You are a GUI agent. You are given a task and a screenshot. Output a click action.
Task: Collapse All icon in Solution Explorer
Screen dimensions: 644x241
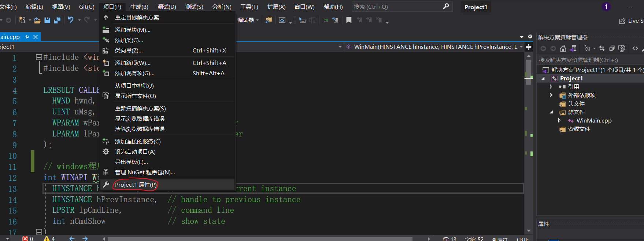pyautogui.click(x=612, y=48)
